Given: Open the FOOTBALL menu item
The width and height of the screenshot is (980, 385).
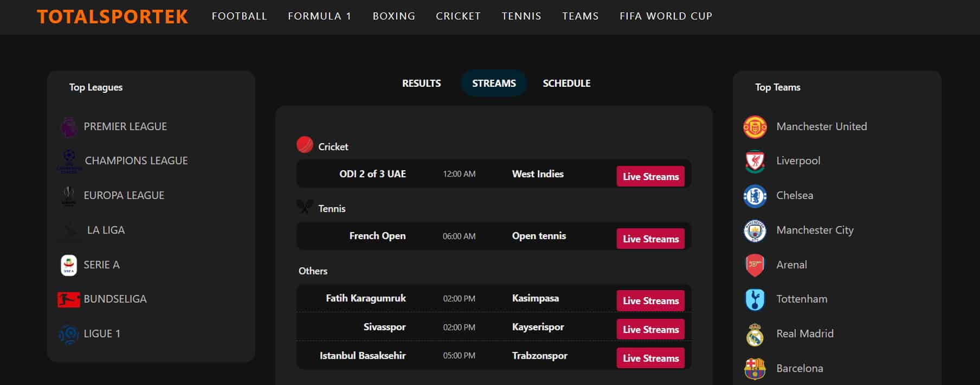Looking at the screenshot, I should tap(240, 16).
